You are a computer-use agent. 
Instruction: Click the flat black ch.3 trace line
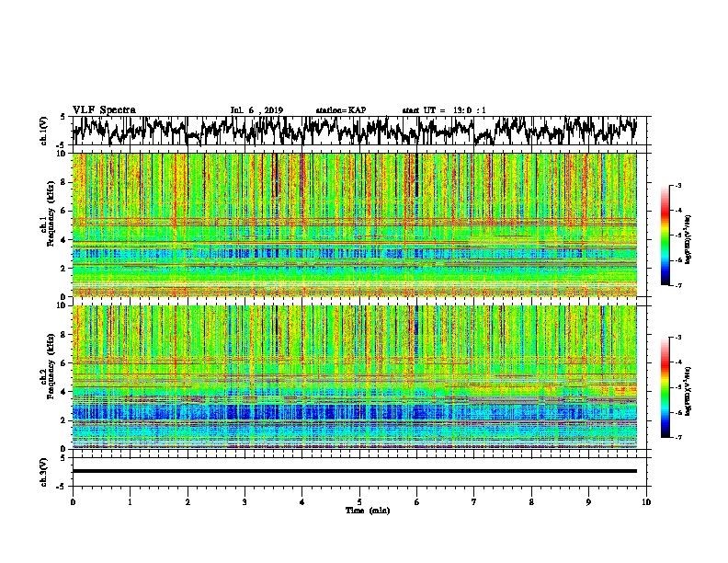[x=355, y=471]
